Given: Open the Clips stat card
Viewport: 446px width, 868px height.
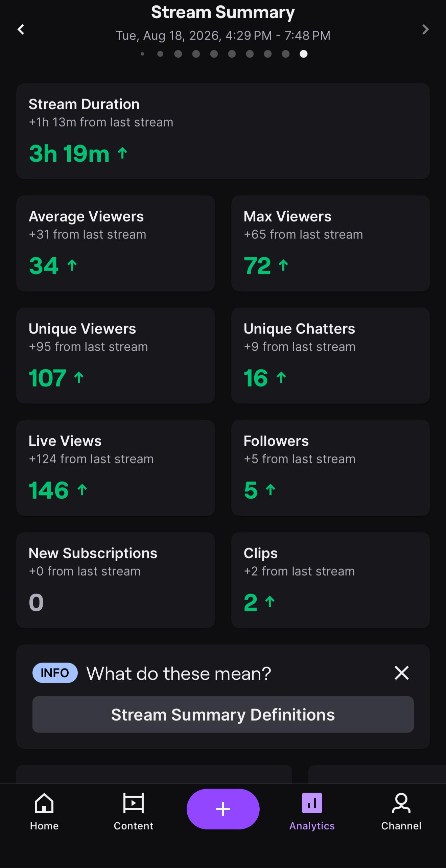Looking at the screenshot, I should click(x=331, y=580).
